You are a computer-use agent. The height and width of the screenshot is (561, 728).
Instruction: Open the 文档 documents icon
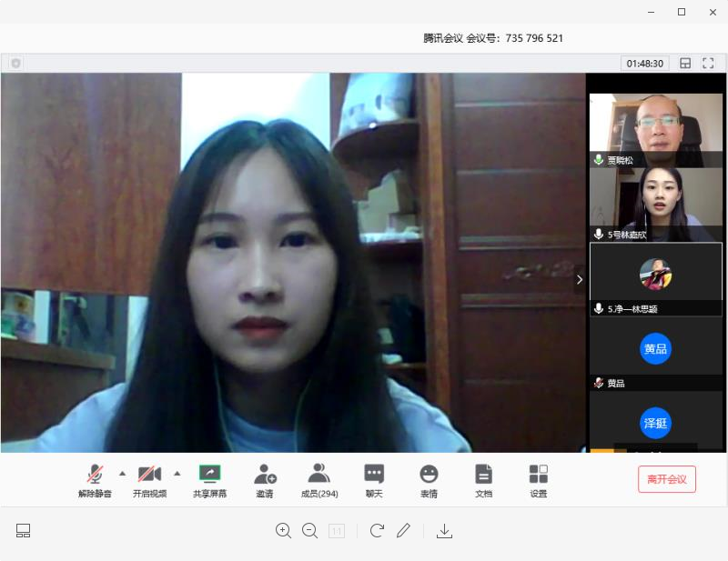click(x=483, y=479)
